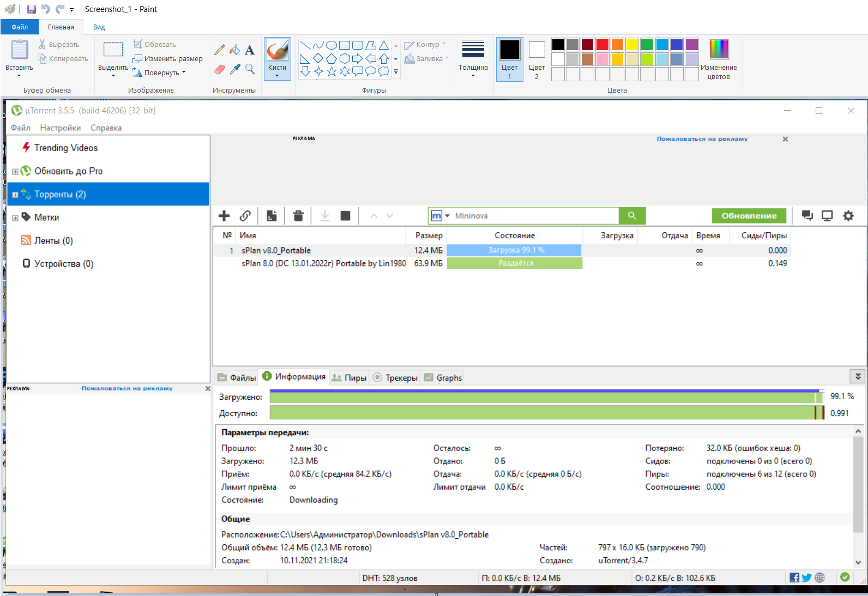This screenshot has height=596, width=868.
Task: Select Ленты (0) feeds in sidebar
Action: pos(53,241)
